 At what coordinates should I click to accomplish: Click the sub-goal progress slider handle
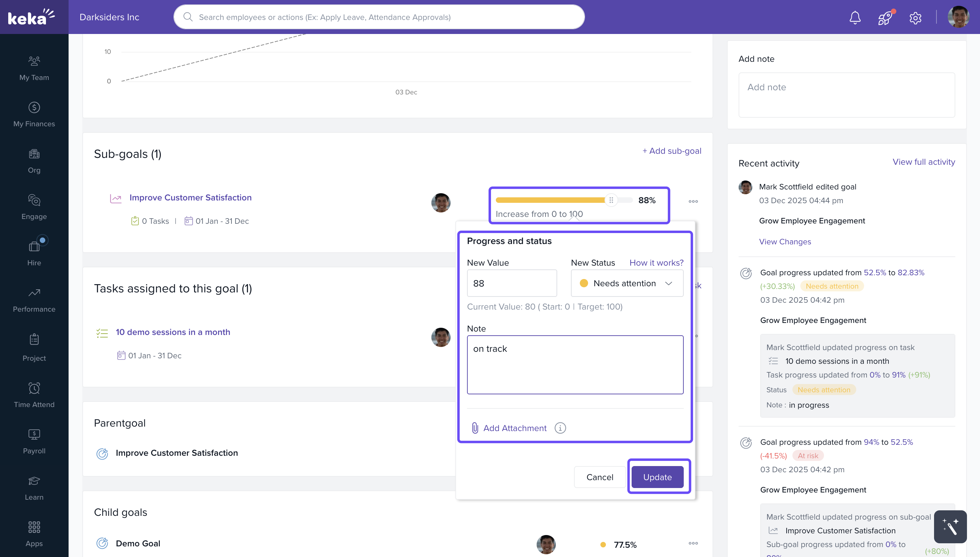click(x=611, y=200)
